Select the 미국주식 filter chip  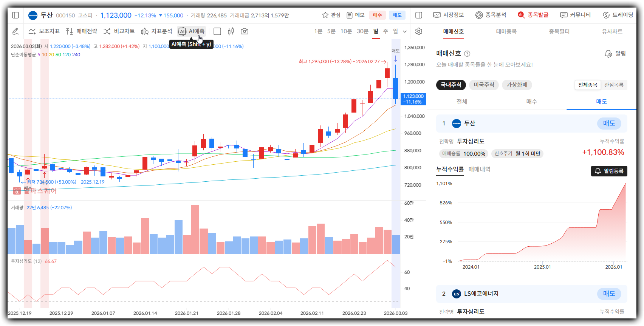pyautogui.click(x=484, y=85)
